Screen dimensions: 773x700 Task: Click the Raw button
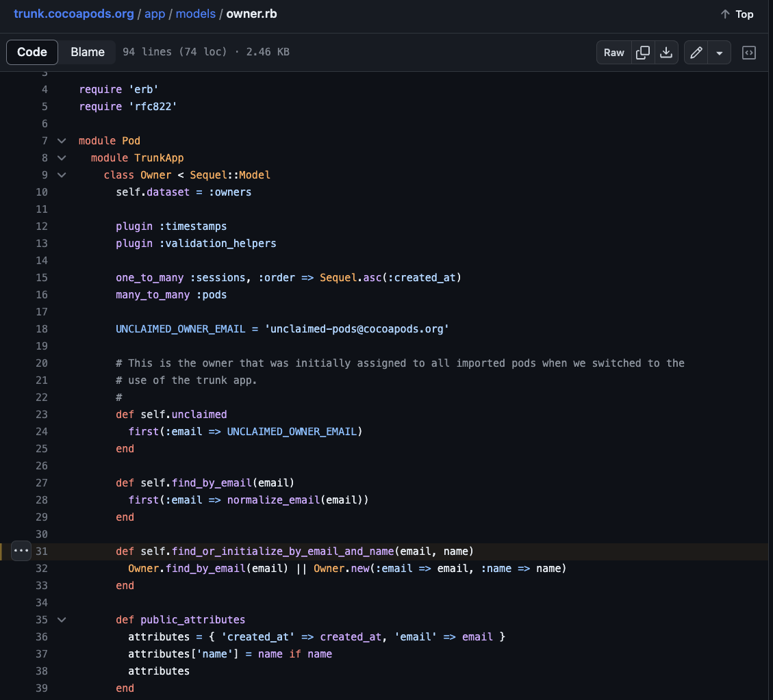(x=613, y=53)
